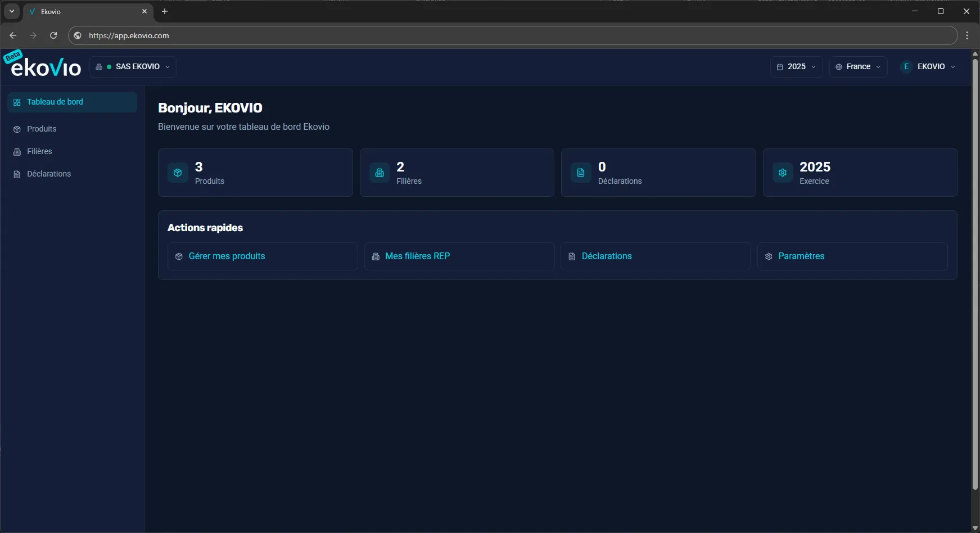Viewport: 980px width, 533px height.
Task: Open the browser tab search dropdown
Action: pyautogui.click(x=11, y=11)
